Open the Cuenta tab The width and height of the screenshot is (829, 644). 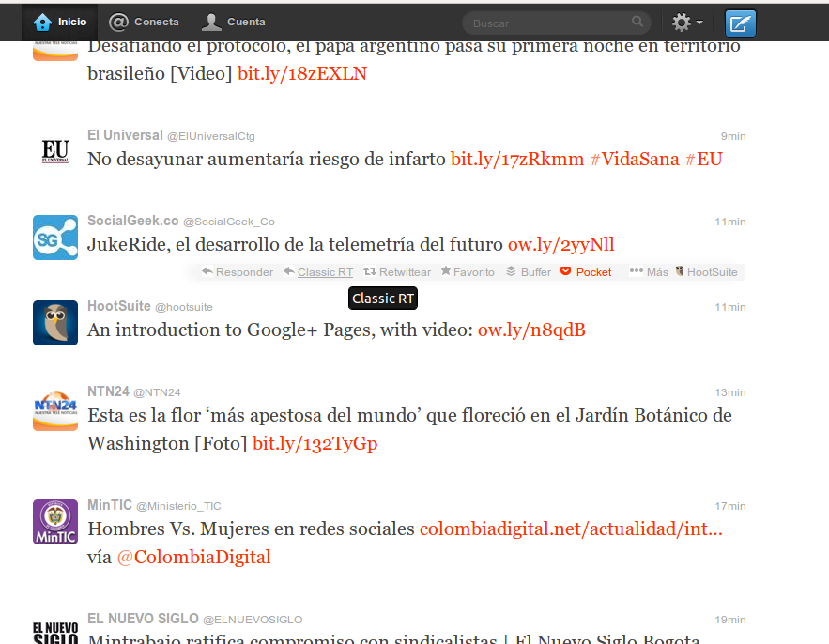point(234,22)
